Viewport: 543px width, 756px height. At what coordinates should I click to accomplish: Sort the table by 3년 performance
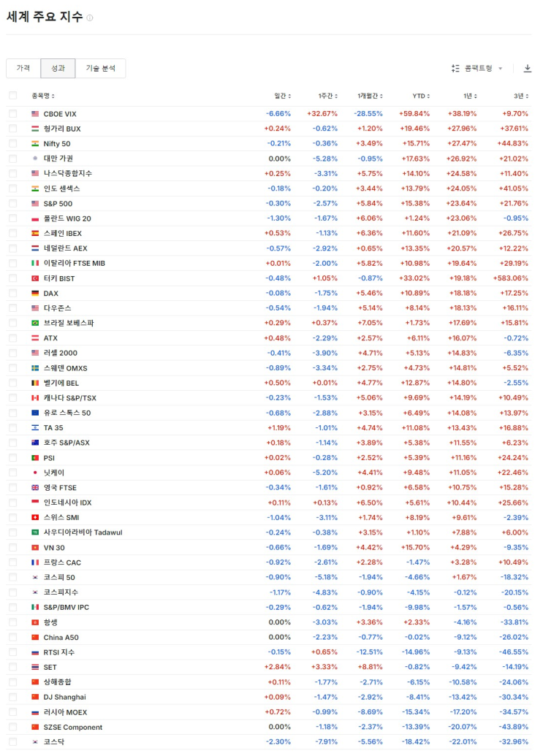(x=520, y=96)
